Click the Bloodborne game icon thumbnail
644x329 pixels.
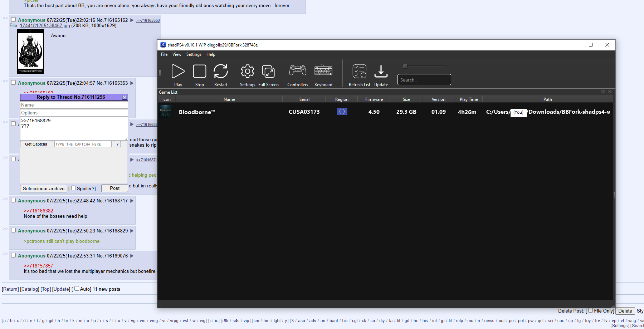coord(165,112)
